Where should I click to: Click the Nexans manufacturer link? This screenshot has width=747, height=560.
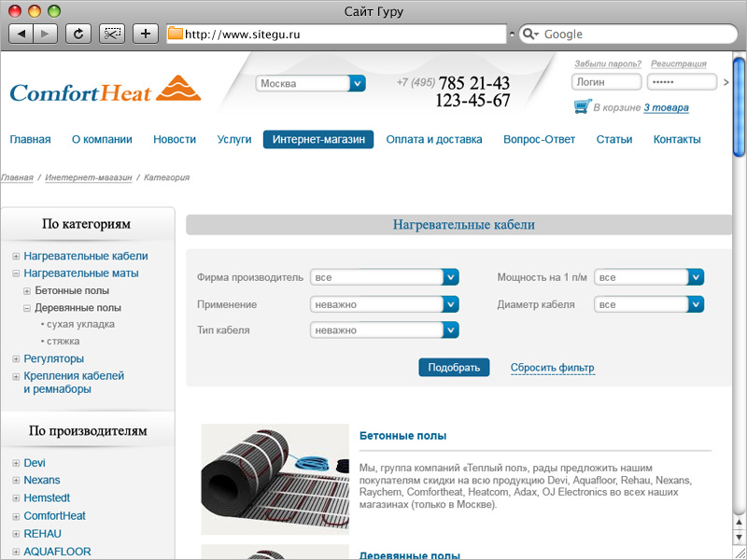click(x=42, y=480)
